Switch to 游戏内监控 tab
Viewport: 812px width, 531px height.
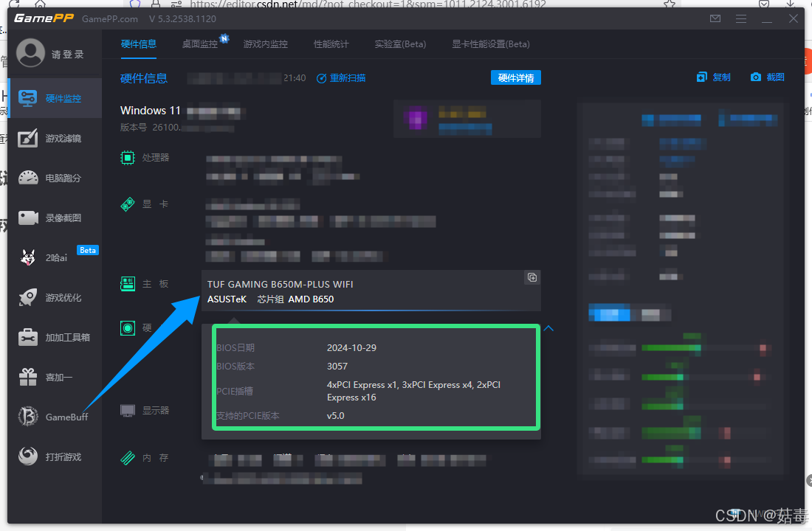click(x=266, y=44)
